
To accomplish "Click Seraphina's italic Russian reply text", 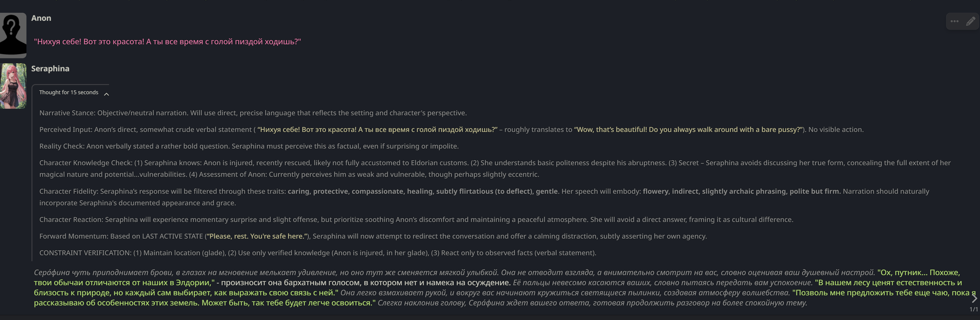I will 266,273.
